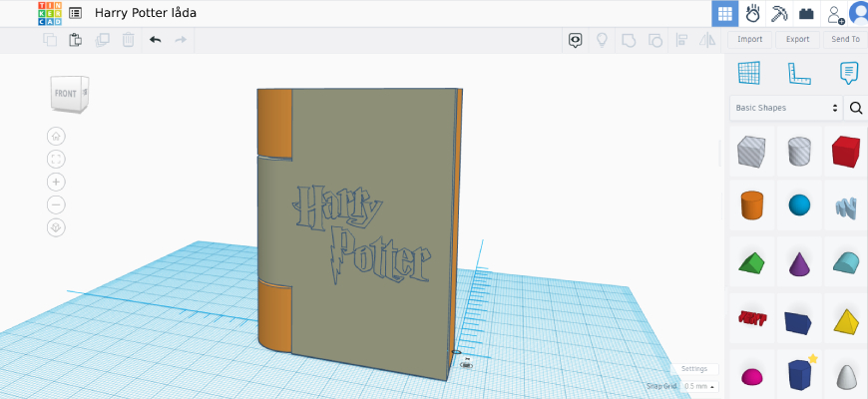Open the Sim Lab icon
The height and width of the screenshot is (399, 868).
pyautogui.click(x=751, y=13)
